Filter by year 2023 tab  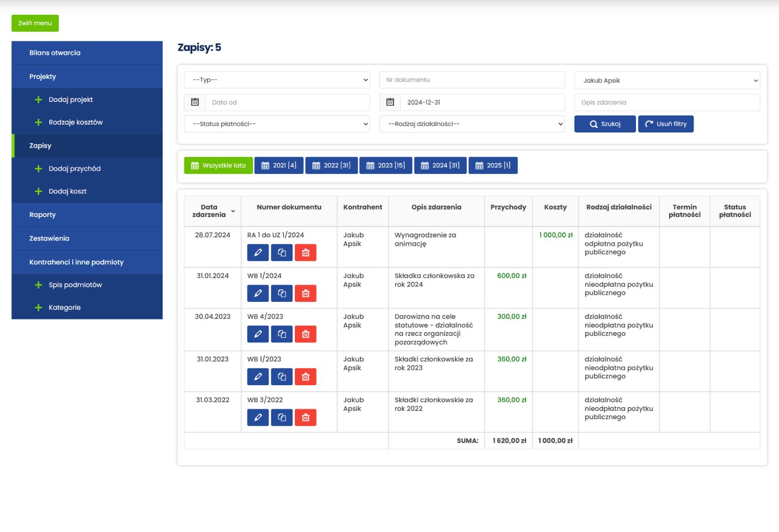click(x=386, y=166)
